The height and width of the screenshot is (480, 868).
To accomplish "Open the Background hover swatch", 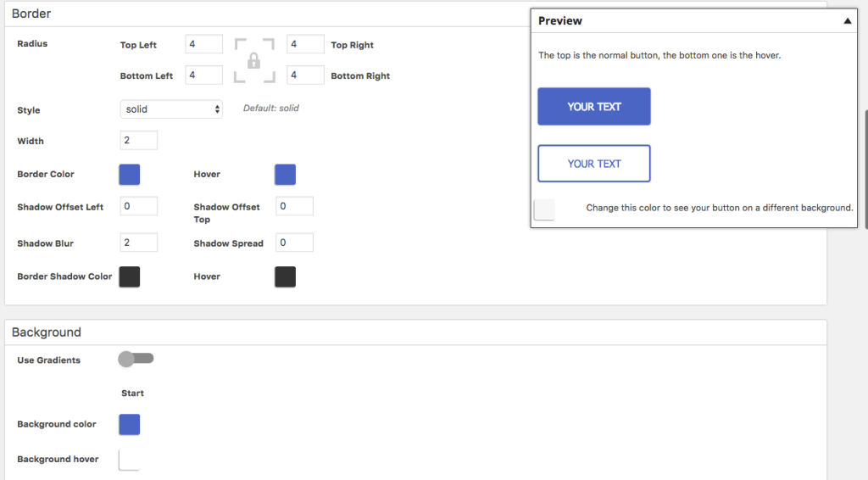I will (130, 460).
